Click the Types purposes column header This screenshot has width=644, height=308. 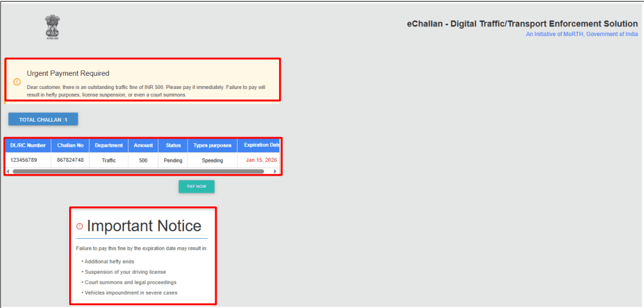pyautogui.click(x=212, y=146)
